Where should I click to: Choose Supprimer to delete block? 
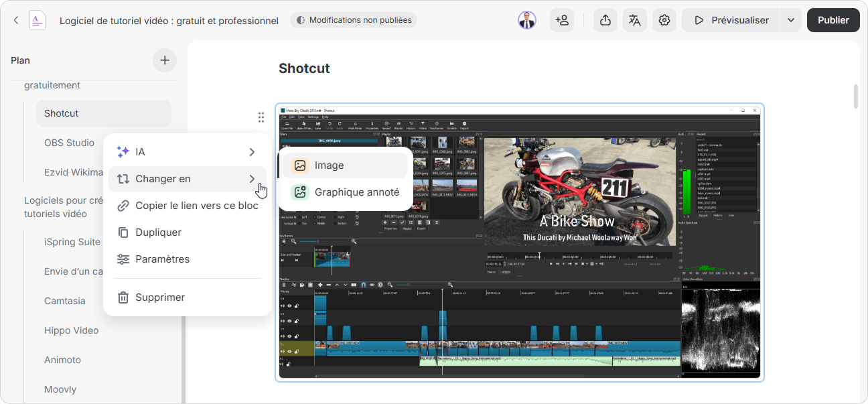(x=159, y=297)
